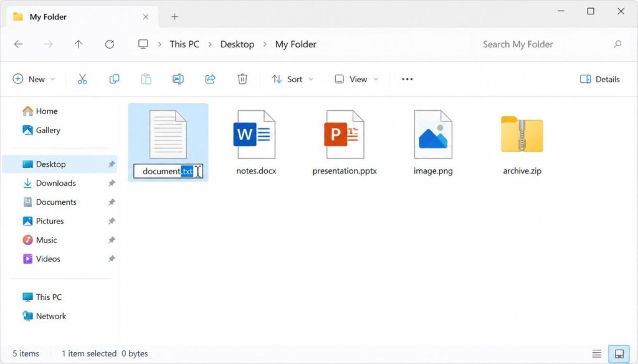Select the notes.docx Word file icon
This screenshot has width=638, height=364.
254,134
